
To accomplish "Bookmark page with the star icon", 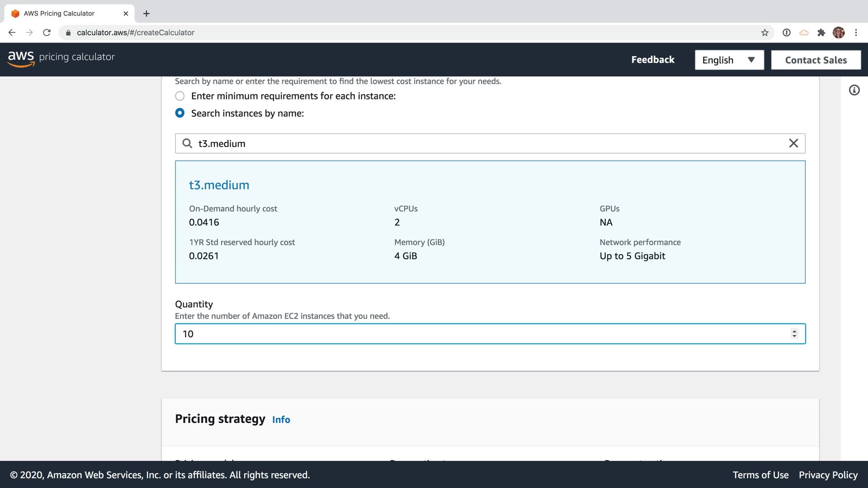I will point(764,33).
